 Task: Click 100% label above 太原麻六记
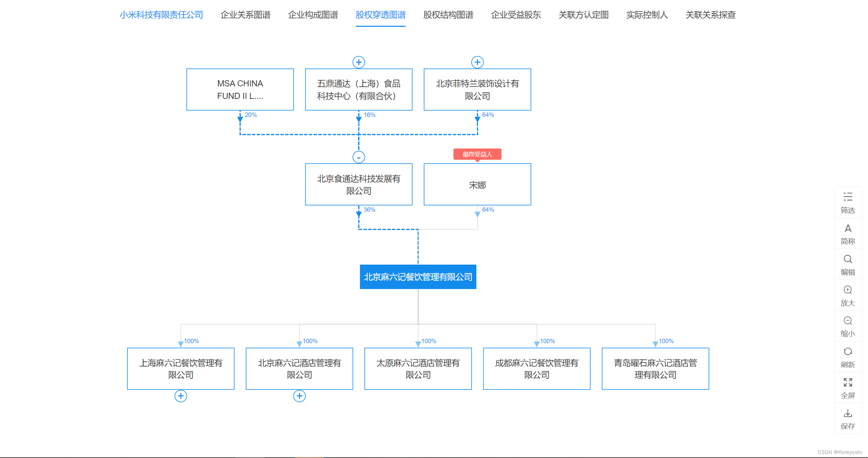429,341
